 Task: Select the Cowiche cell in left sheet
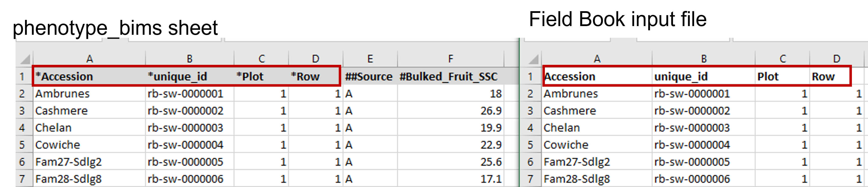tap(89, 145)
